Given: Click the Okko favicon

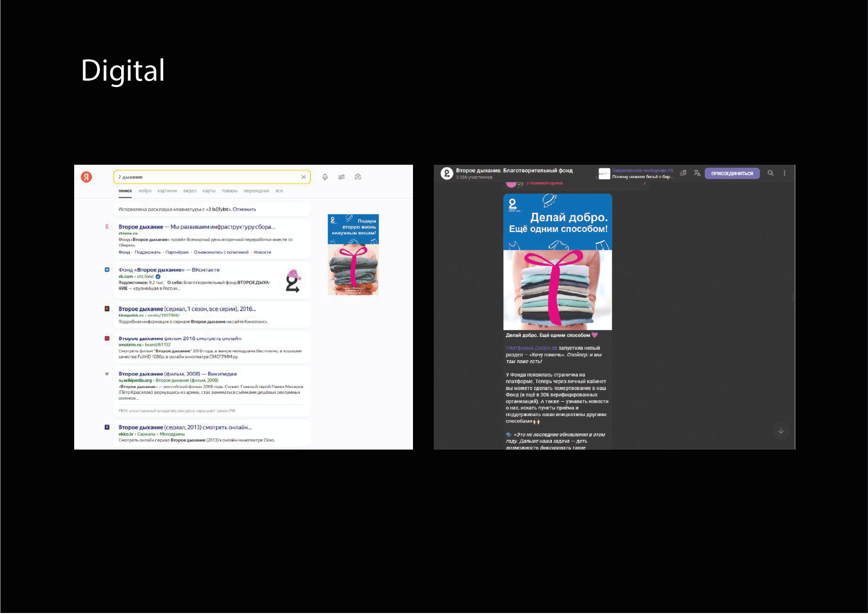Looking at the screenshot, I should 107,427.
